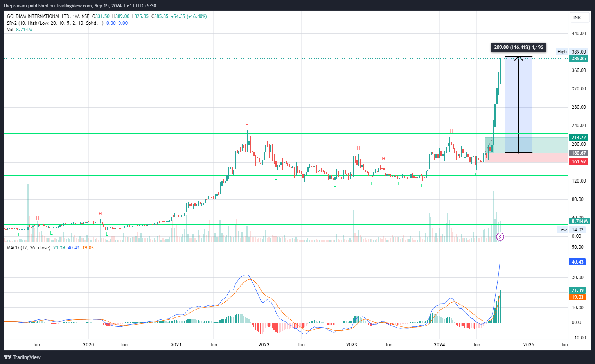595x364 pixels.
Task: Click the 440.00 price scale value
Action: click(x=579, y=34)
